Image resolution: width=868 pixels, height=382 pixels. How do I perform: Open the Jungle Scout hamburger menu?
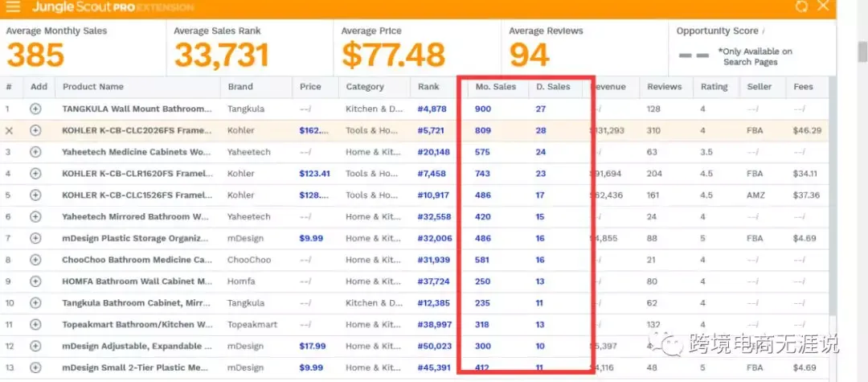[x=13, y=6]
